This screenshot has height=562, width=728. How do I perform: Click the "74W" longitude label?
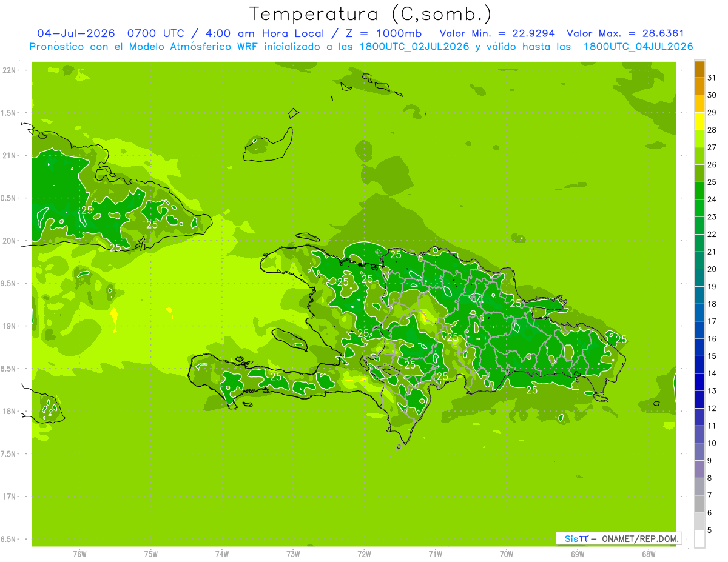click(x=222, y=554)
